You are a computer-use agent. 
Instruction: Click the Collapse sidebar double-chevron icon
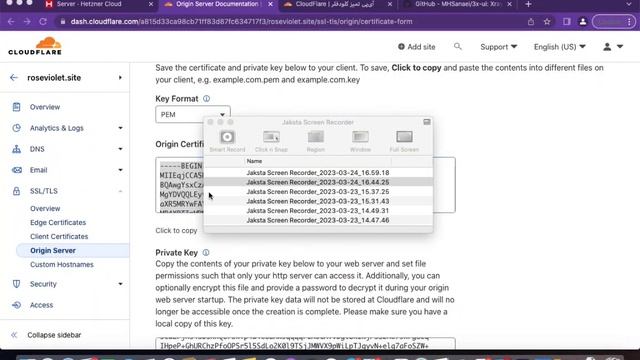14,335
